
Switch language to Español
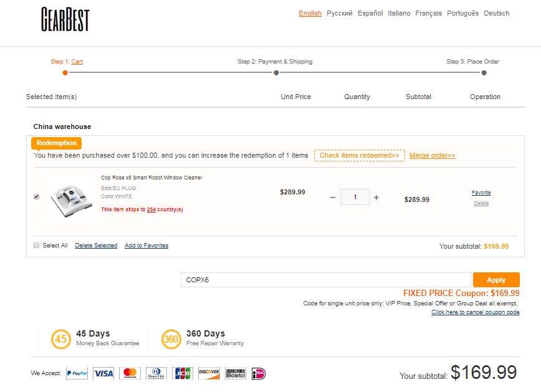click(x=370, y=13)
